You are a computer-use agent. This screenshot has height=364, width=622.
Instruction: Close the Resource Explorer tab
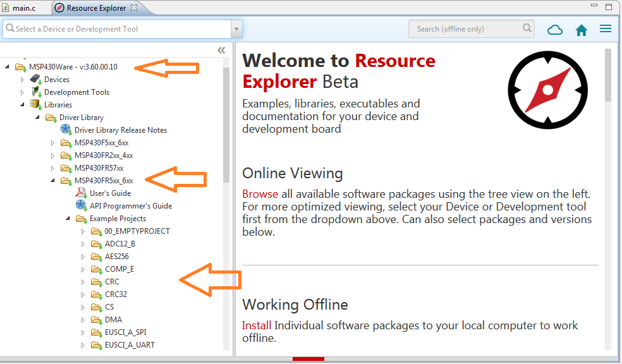pyautogui.click(x=134, y=8)
